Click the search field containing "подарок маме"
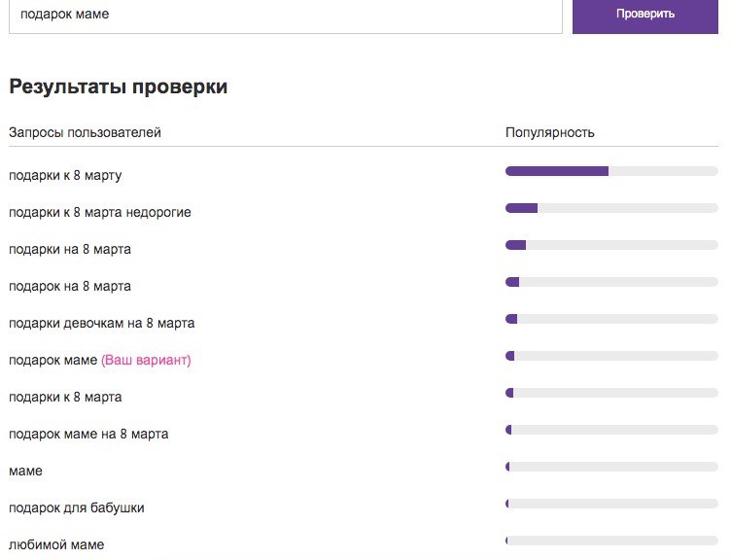731x560 pixels. 285,15
